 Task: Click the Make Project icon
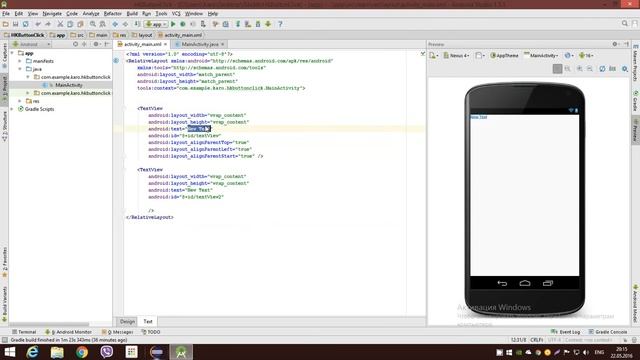coord(137,24)
